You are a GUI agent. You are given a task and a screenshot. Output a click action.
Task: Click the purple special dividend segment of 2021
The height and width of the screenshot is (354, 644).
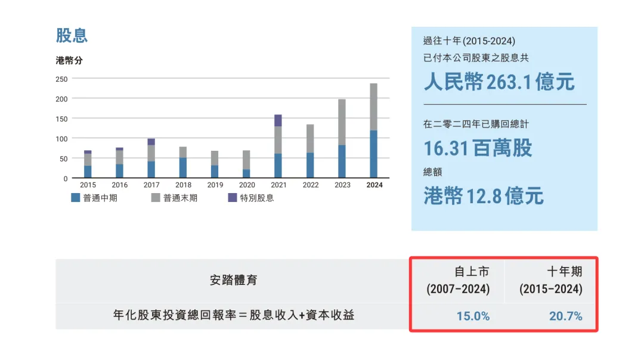[x=278, y=120]
